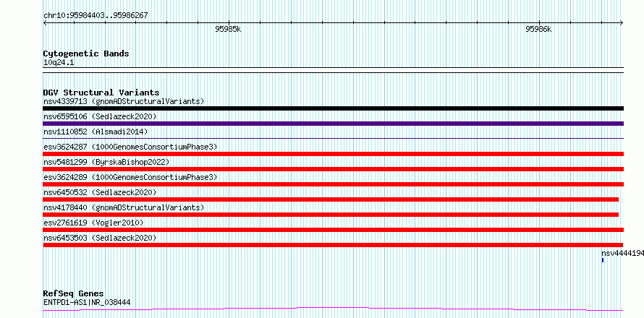Viewport: 644px width, 318px height.
Task: Click the esv3624289 red variant bar
Action: (333, 184)
